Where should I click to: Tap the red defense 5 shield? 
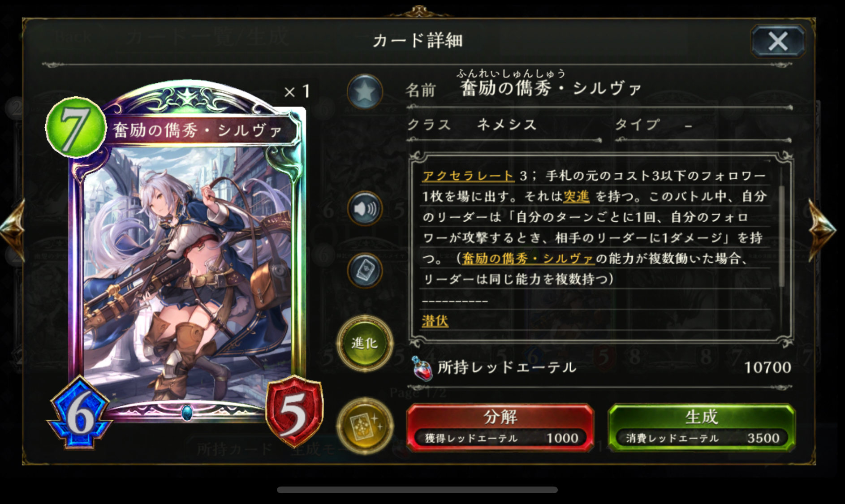(294, 411)
